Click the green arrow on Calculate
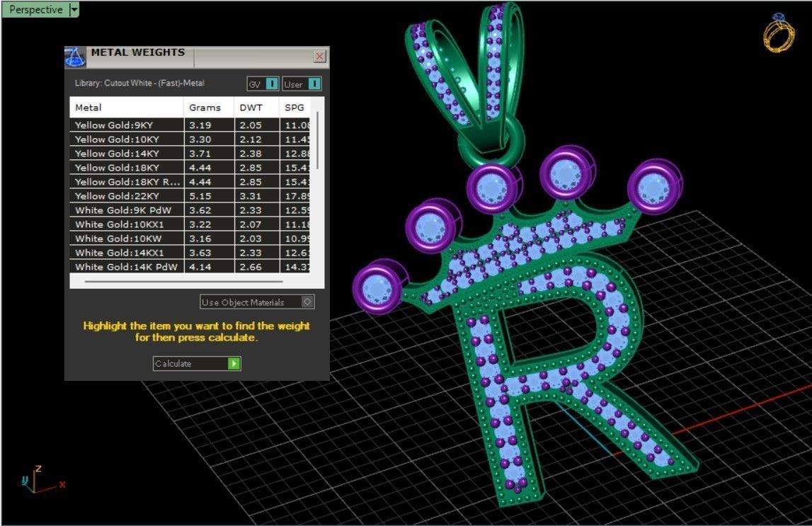 click(234, 363)
